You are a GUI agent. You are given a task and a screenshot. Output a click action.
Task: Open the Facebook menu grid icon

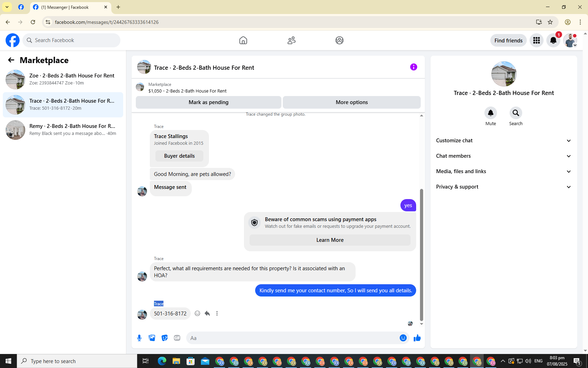point(537,40)
